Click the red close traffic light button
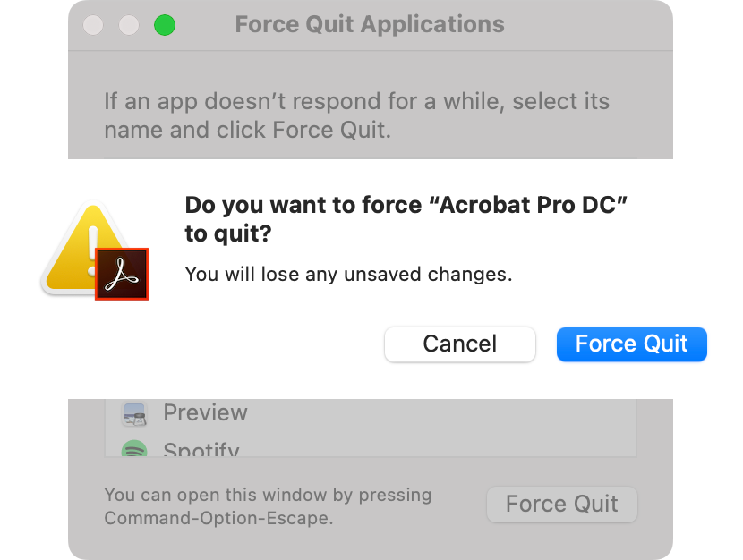The image size is (743, 560). tap(93, 25)
